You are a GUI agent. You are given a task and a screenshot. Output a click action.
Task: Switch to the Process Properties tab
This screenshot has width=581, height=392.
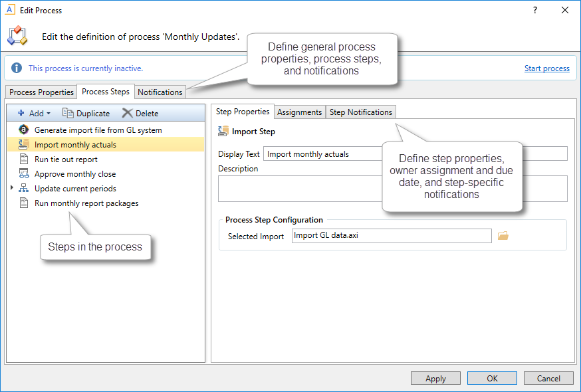pyautogui.click(x=41, y=92)
